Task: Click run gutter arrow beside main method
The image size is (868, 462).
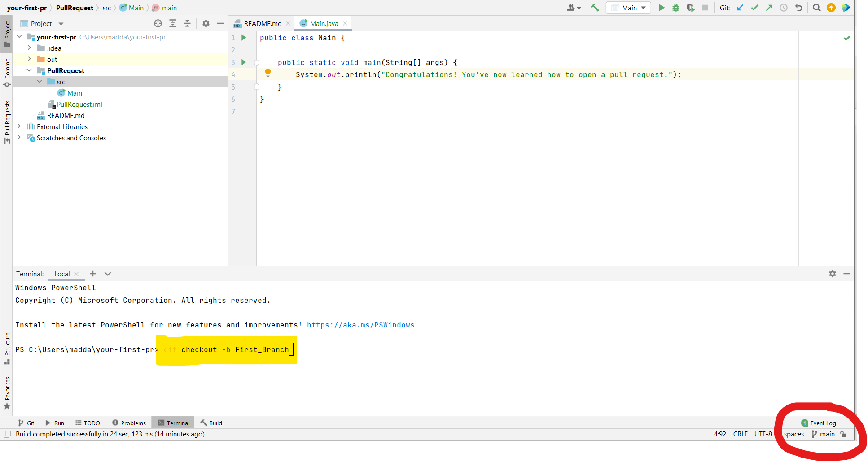Action: pyautogui.click(x=244, y=62)
